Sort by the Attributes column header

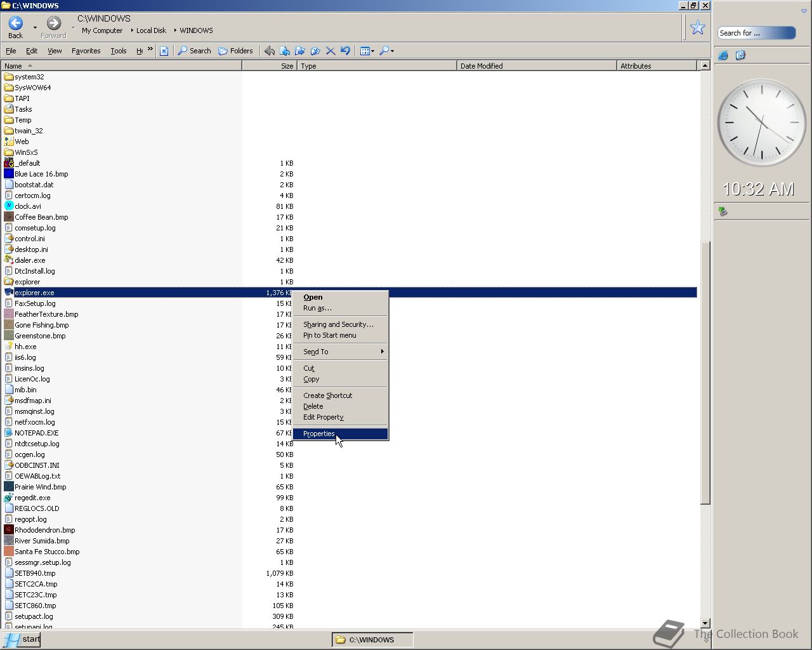[x=657, y=66]
